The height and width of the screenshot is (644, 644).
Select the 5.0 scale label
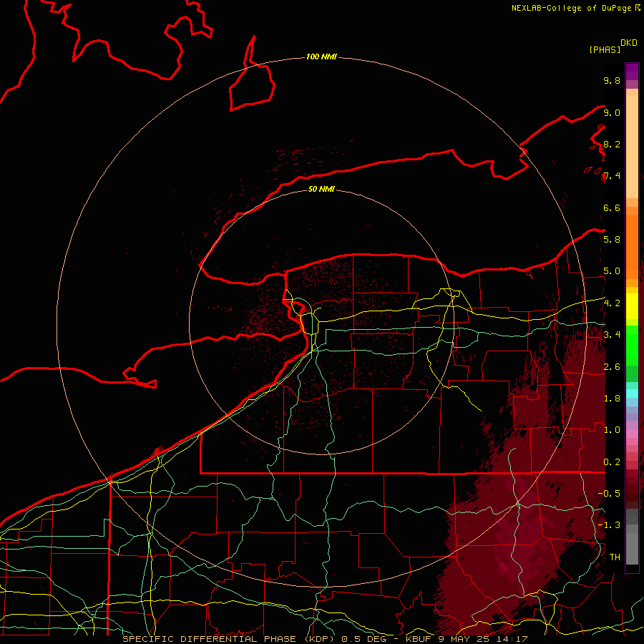[612, 271]
